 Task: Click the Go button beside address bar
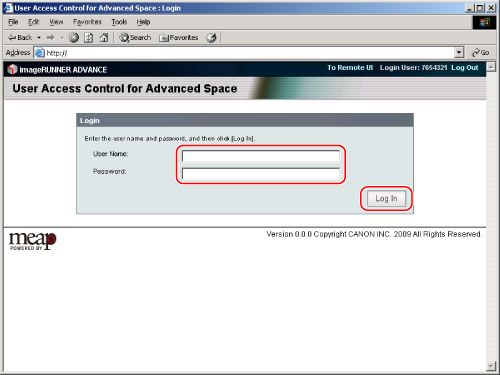point(480,53)
